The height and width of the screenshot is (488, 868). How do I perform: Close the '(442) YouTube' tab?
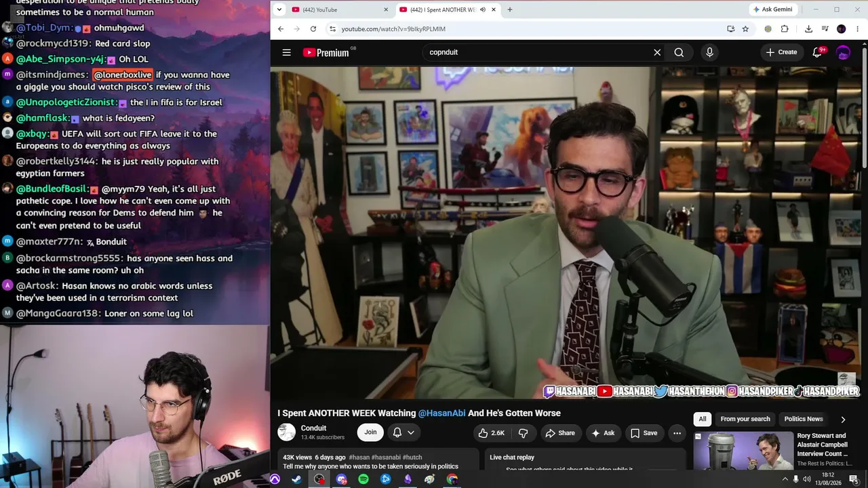tap(386, 9)
